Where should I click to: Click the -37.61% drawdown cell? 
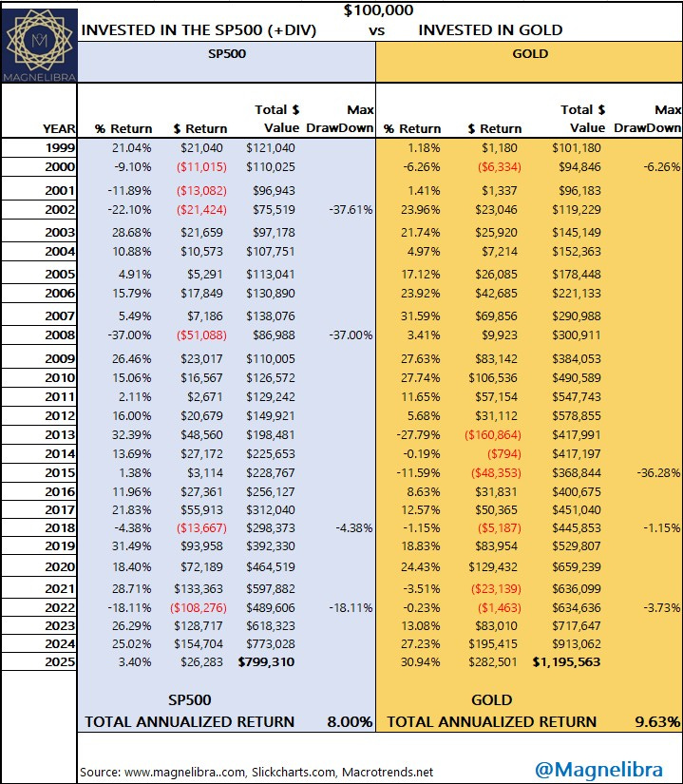[x=351, y=210]
